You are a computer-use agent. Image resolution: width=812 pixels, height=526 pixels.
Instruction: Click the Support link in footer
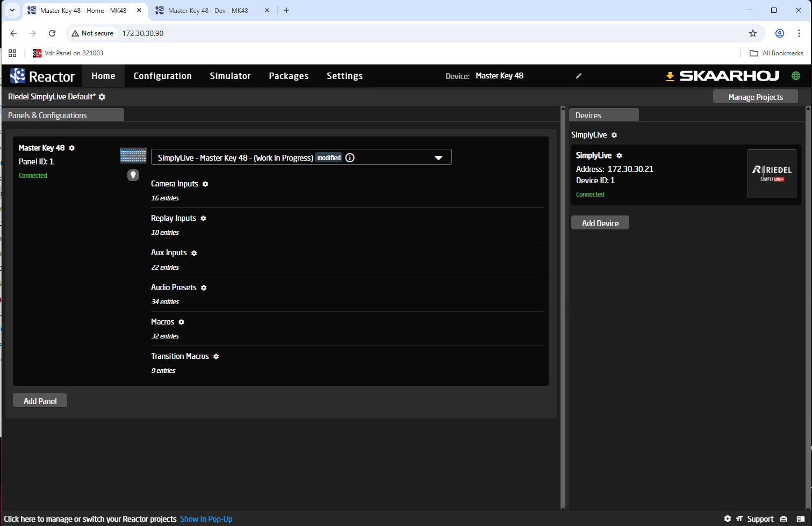[x=760, y=518]
